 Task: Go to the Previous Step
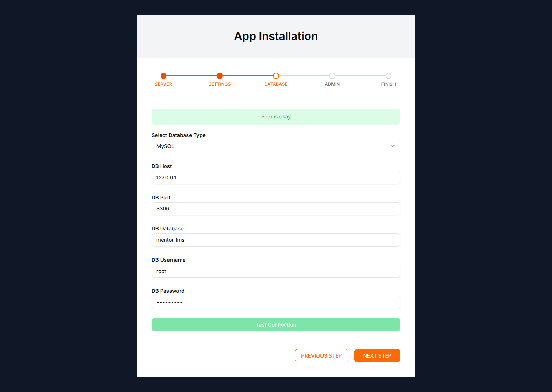pos(321,356)
